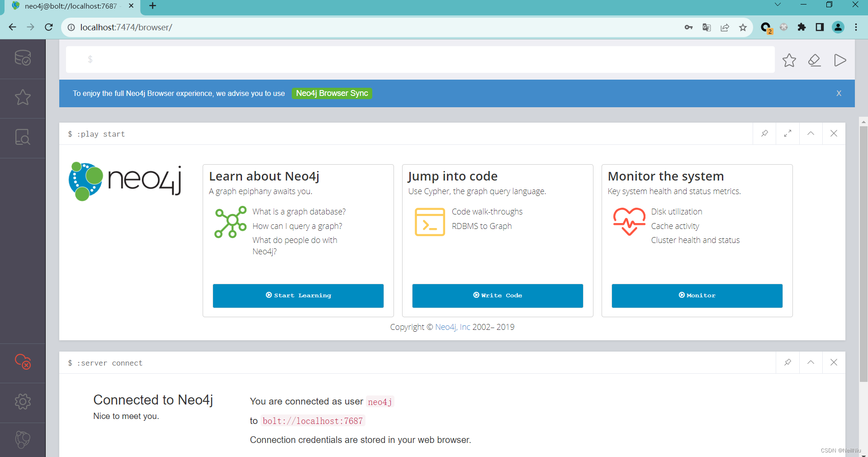Click in the Cypher command editor

coord(420,59)
